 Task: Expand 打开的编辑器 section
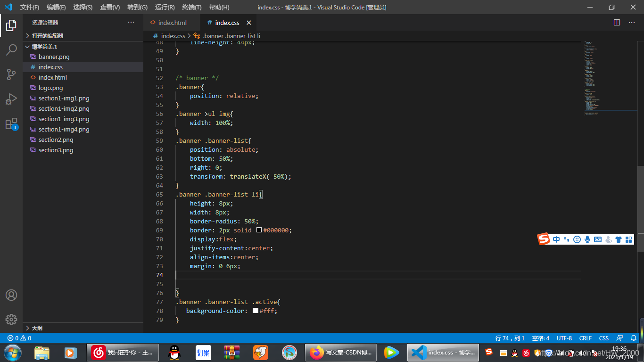click(83, 36)
